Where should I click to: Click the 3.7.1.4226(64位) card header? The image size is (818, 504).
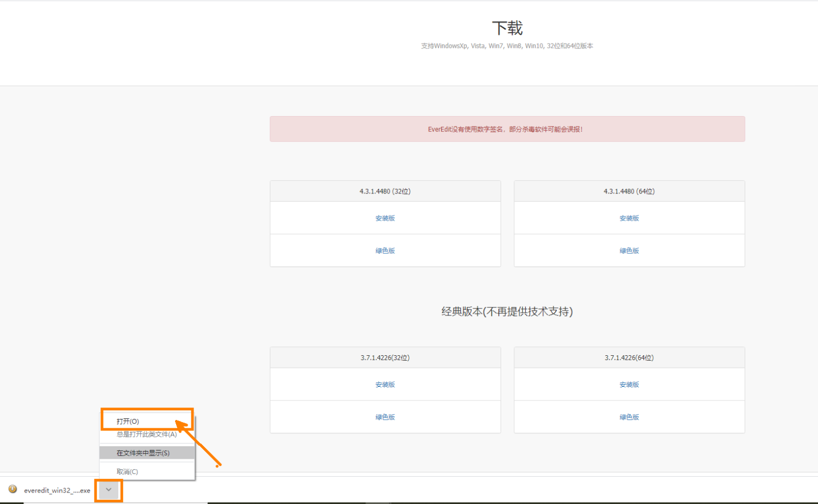(x=629, y=357)
